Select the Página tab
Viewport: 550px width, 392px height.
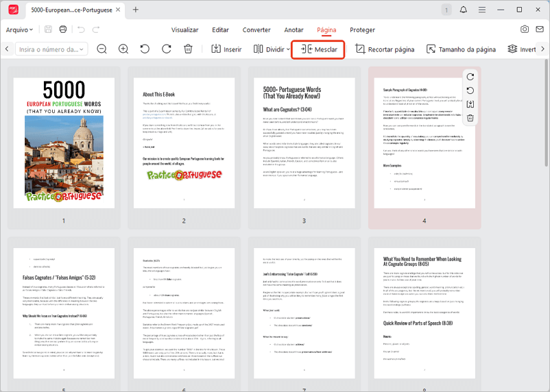[326, 29]
